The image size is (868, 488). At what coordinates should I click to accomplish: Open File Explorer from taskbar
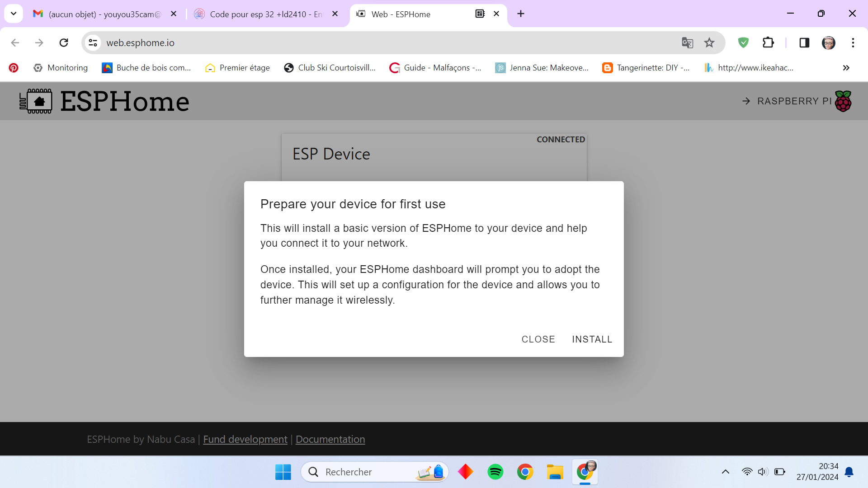(555, 472)
